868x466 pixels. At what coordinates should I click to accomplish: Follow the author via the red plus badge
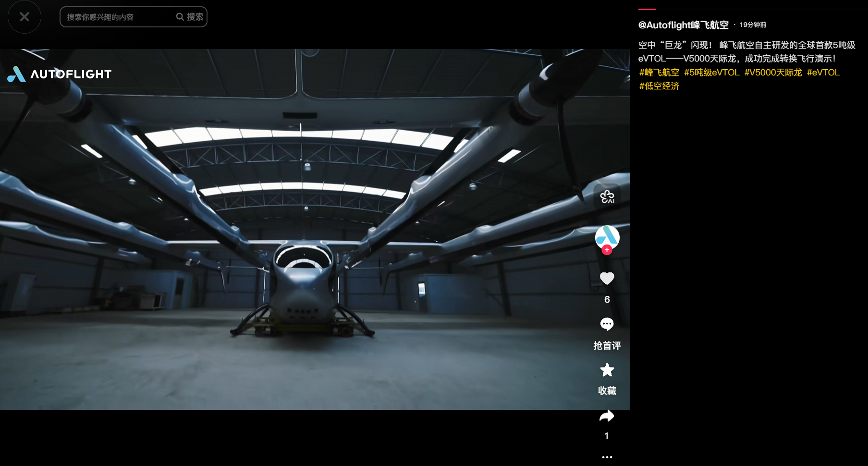[x=607, y=250]
